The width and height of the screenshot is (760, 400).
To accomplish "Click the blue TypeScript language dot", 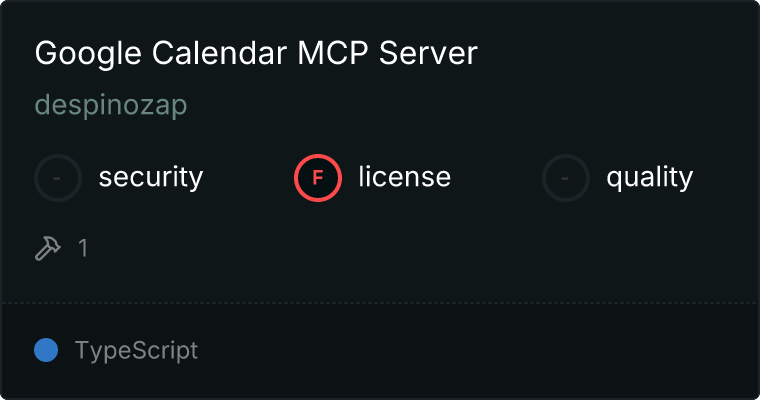I will click(x=46, y=350).
